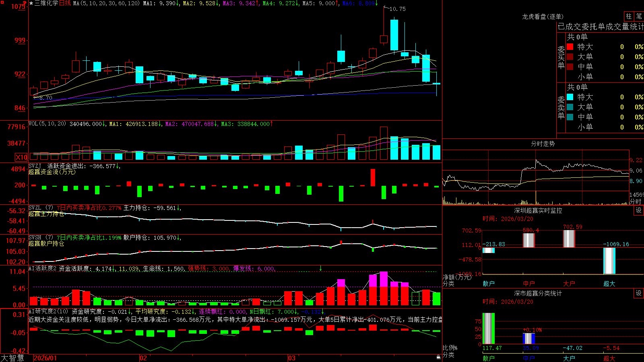Click the 超赢散户持仓 label
The width and height of the screenshot is (644, 362).
pos(46,244)
